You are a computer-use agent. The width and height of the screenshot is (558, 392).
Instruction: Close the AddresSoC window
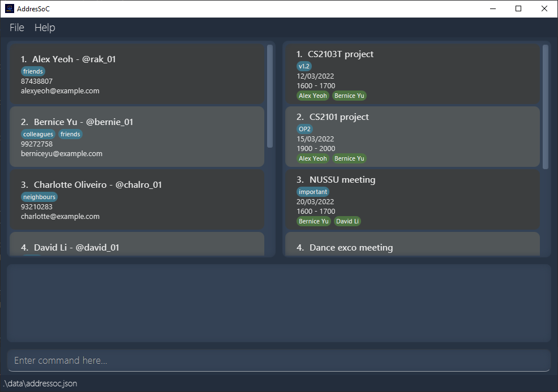click(x=544, y=8)
